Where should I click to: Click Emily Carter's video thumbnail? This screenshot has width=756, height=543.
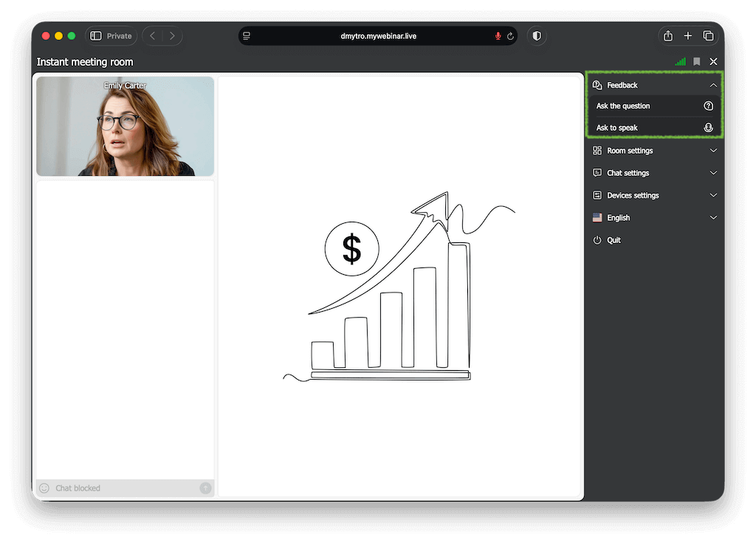pyautogui.click(x=125, y=126)
